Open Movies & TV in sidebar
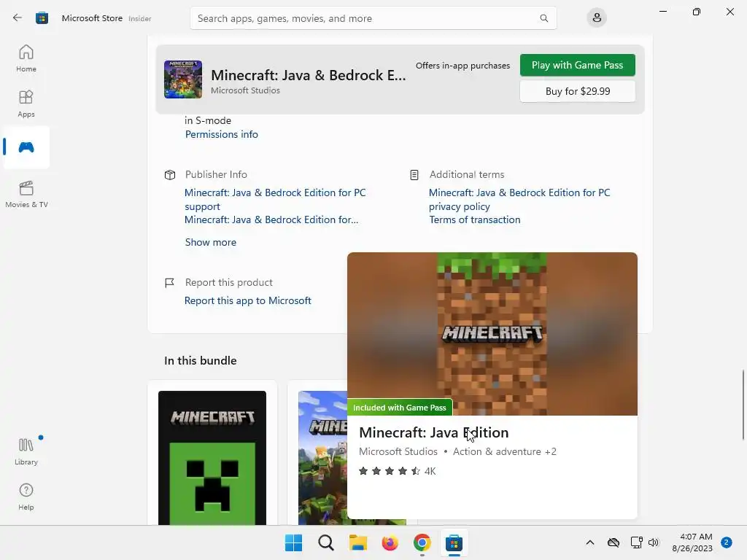Image resolution: width=747 pixels, height=560 pixels. 26,194
